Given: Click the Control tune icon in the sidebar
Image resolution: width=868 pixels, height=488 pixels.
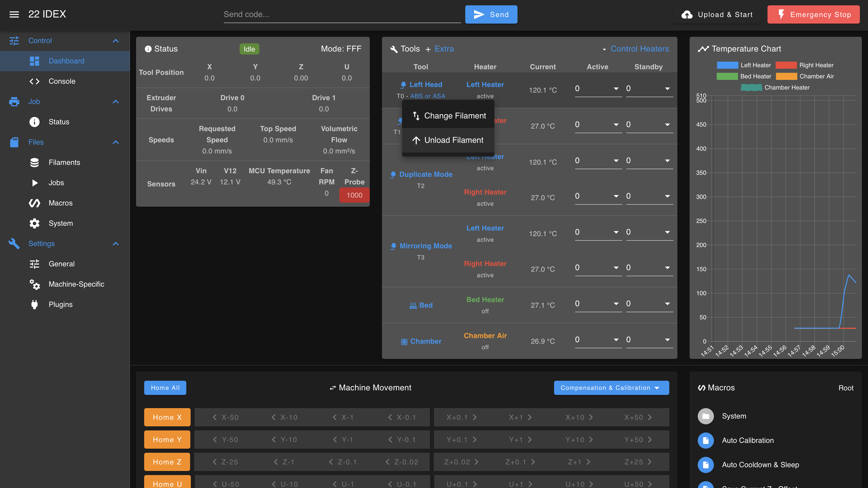Looking at the screenshot, I should tap(14, 40).
